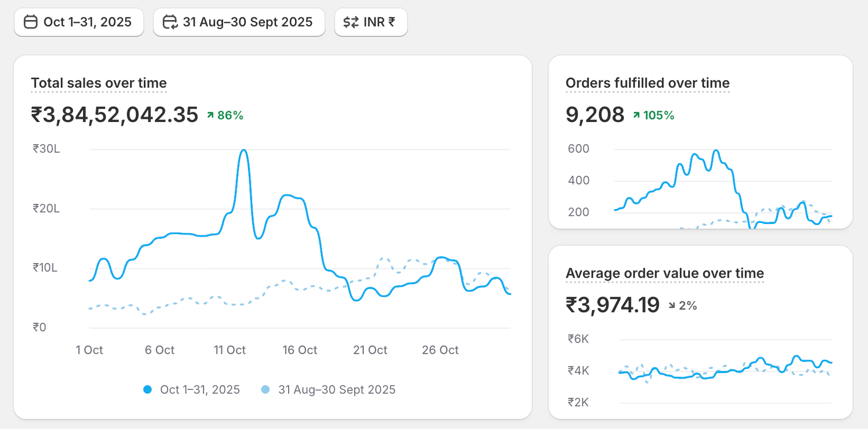Click the up arrow beside 105%
Viewport: 868px width, 429px height.
pos(636,116)
